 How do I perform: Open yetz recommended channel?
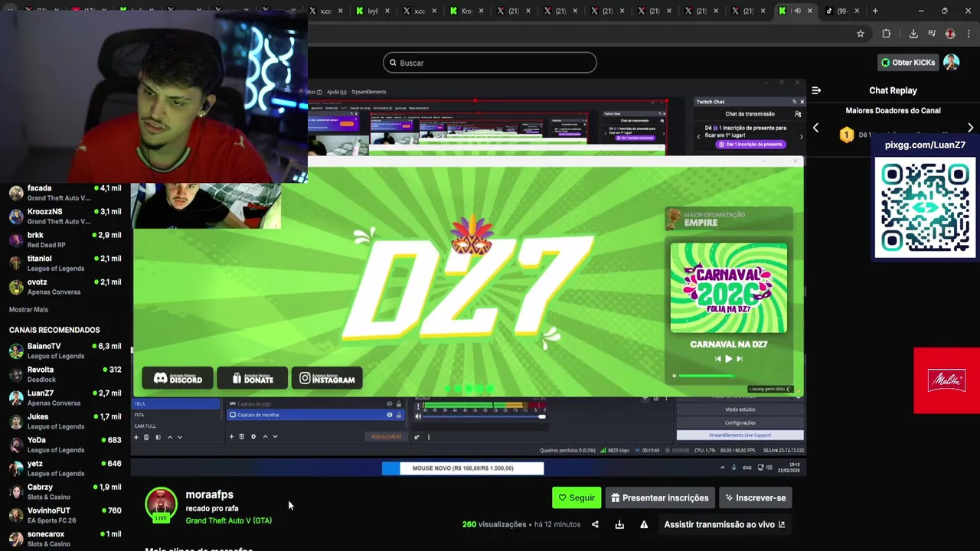click(x=65, y=468)
